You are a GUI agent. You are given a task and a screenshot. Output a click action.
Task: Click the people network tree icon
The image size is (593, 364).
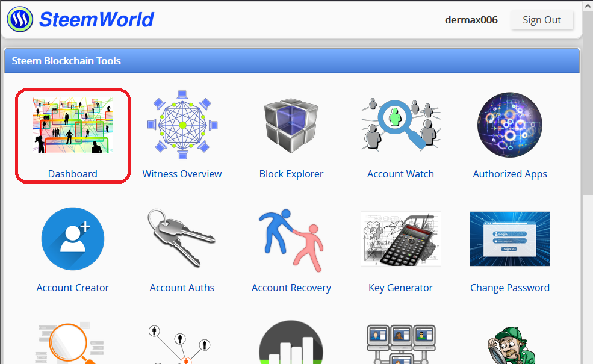(181, 344)
